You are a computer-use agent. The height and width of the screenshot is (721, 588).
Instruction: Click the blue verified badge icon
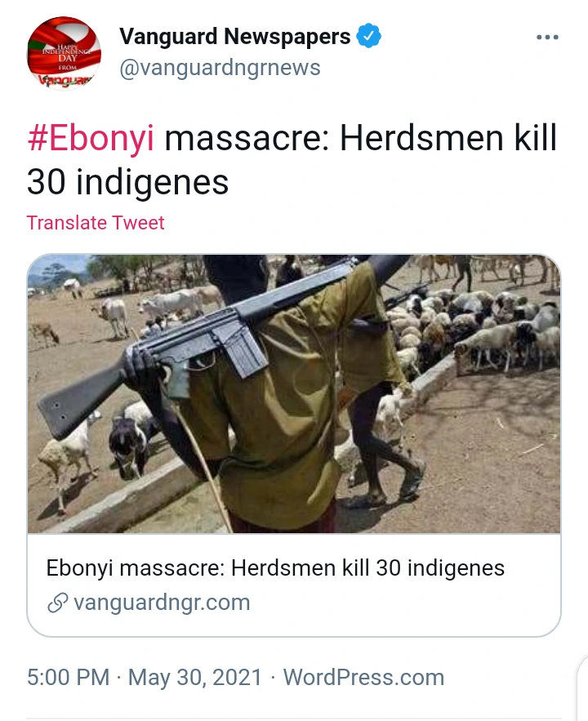click(x=368, y=35)
